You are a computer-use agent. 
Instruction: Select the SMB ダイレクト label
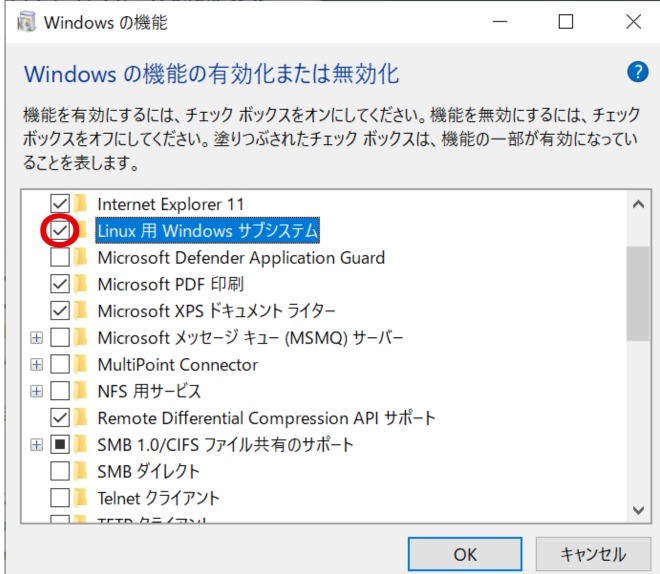[148, 471]
